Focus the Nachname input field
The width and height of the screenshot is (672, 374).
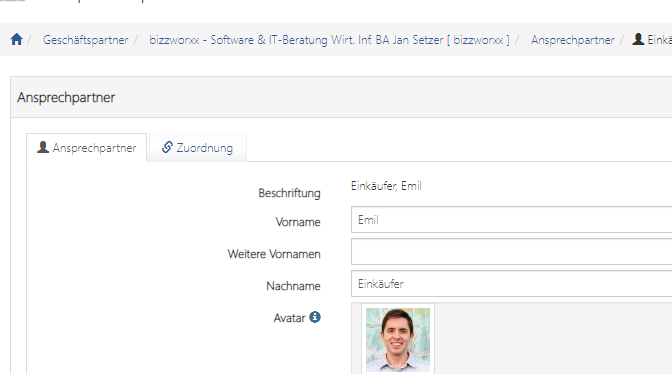click(511, 284)
